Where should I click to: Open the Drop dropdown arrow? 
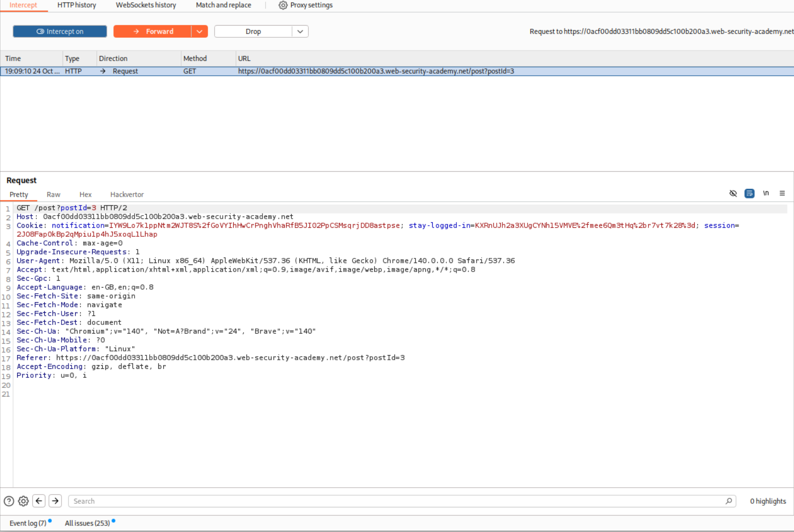[300, 31]
